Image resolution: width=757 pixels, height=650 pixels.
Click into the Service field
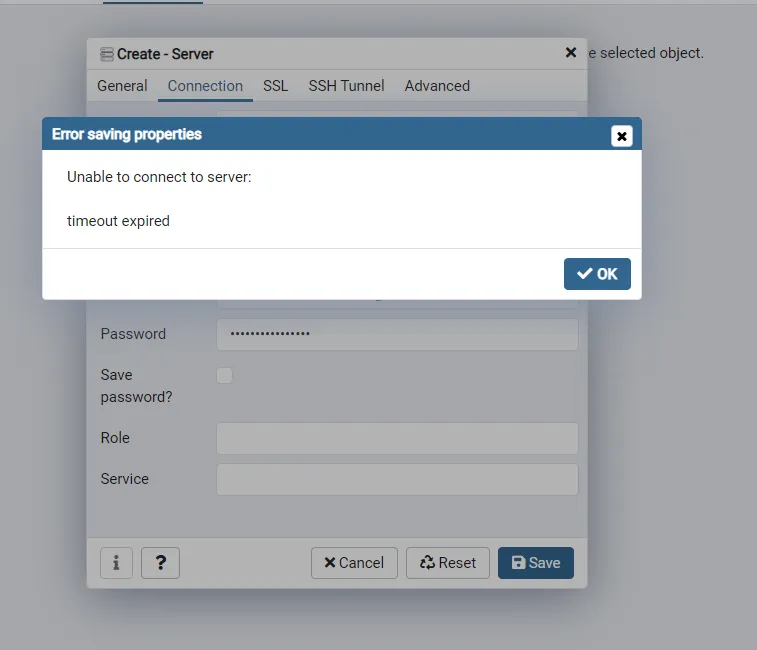click(x=397, y=479)
